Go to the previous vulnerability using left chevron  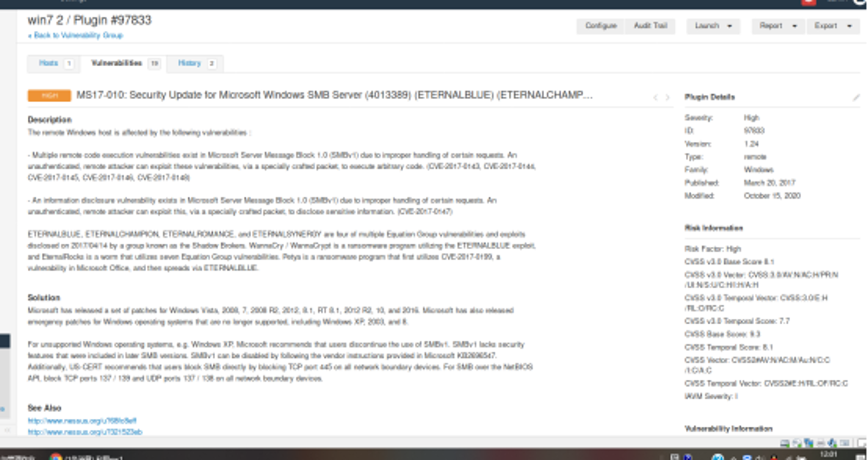655,98
